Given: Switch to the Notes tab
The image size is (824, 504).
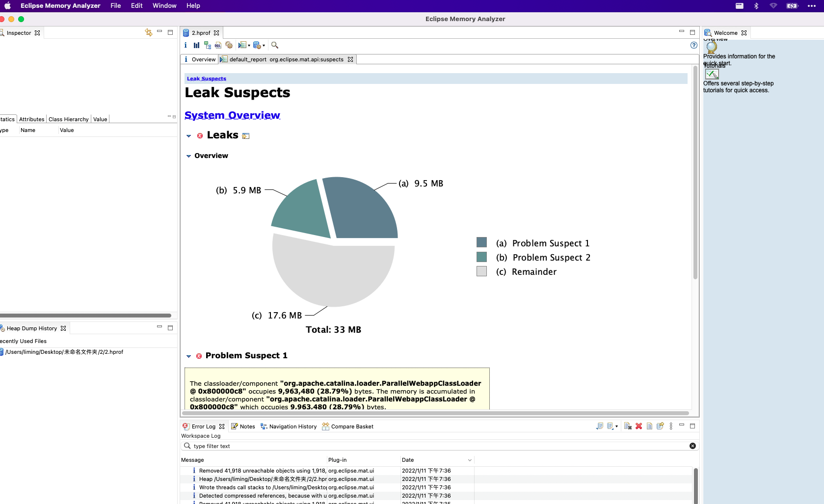Looking at the screenshot, I should tap(243, 426).
